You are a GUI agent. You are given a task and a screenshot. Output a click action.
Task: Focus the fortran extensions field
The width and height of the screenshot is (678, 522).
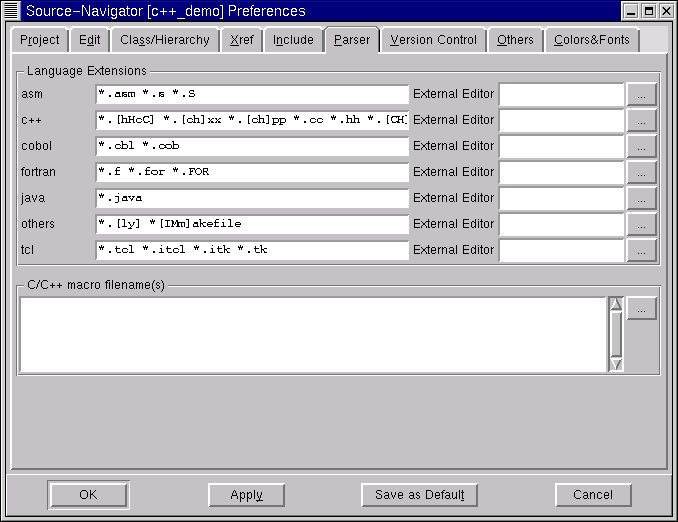(x=252, y=172)
